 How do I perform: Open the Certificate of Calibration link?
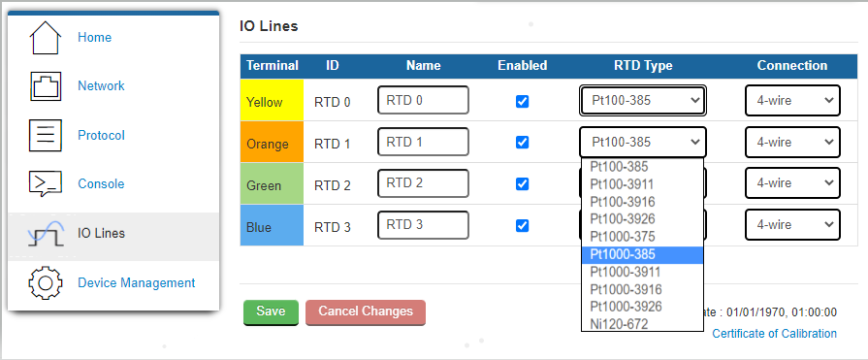pos(775,334)
